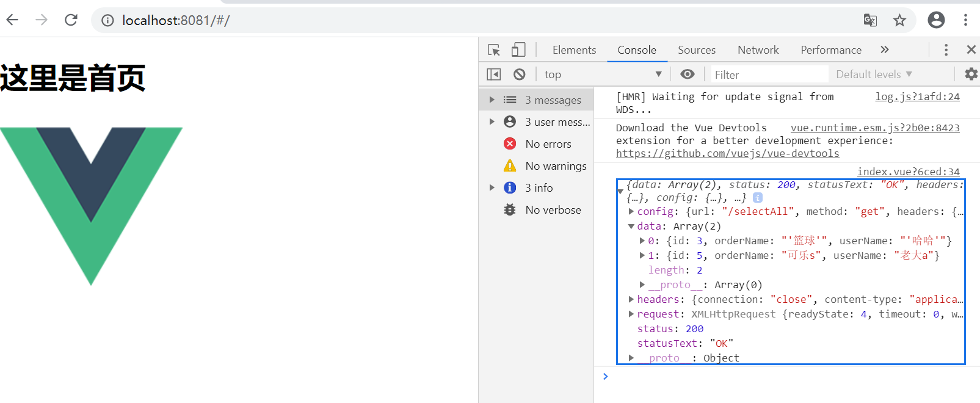Expand the __proto__ Array(0) entry
This screenshot has width=980, height=403.
click(642, 285)
